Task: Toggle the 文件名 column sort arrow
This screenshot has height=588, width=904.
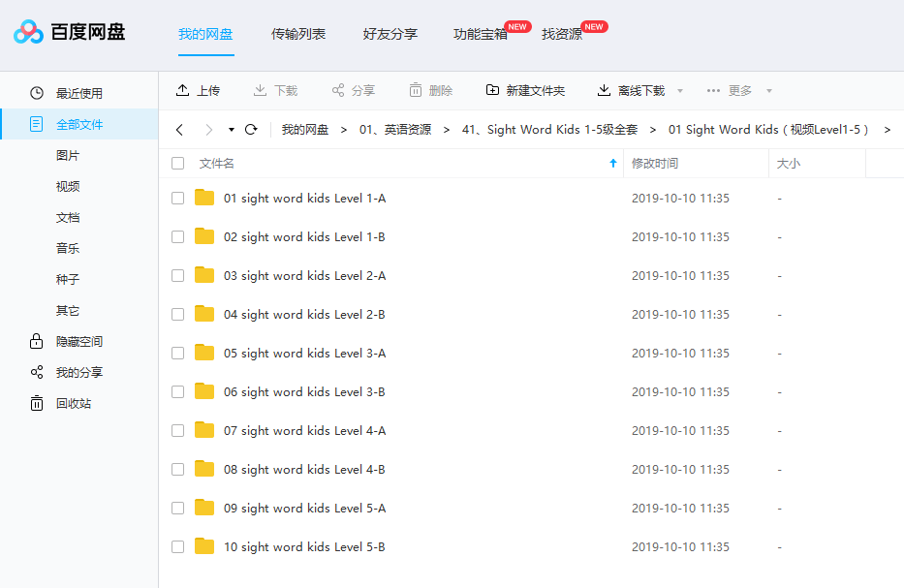Action: pyautogui.click(x=612, y=163)
